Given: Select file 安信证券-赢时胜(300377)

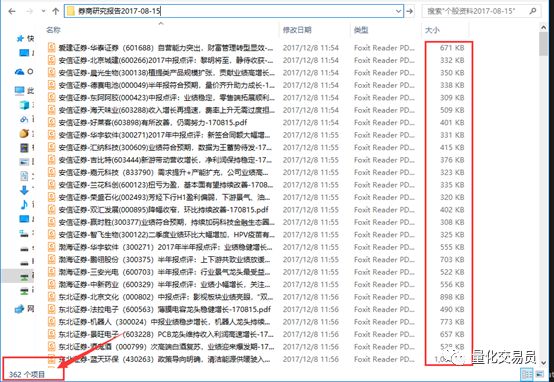Looking at the screenshot, I should coord(166,222).
